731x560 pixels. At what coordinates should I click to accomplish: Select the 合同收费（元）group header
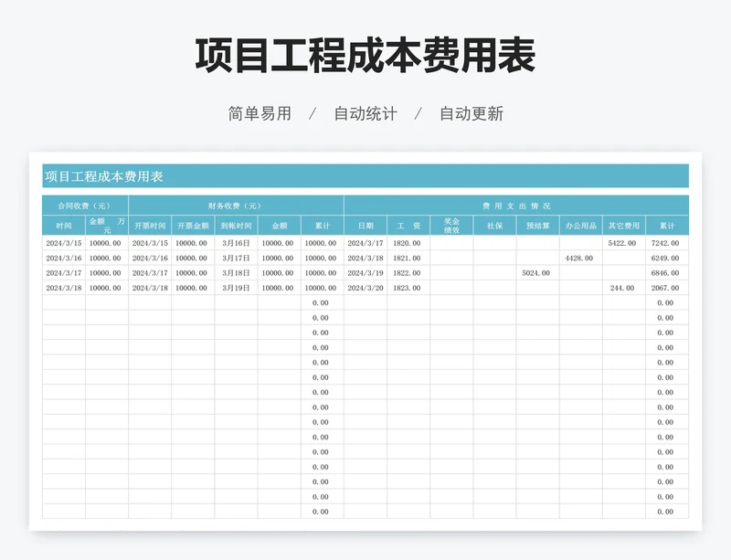(85, 206)
